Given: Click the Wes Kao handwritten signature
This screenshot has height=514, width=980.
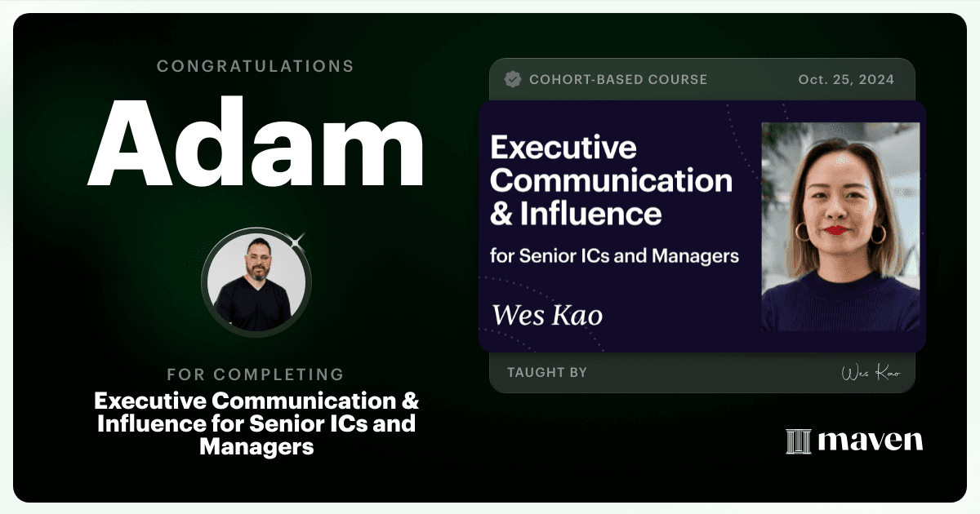Looking at the screenshot, I should tap(871, 373).
